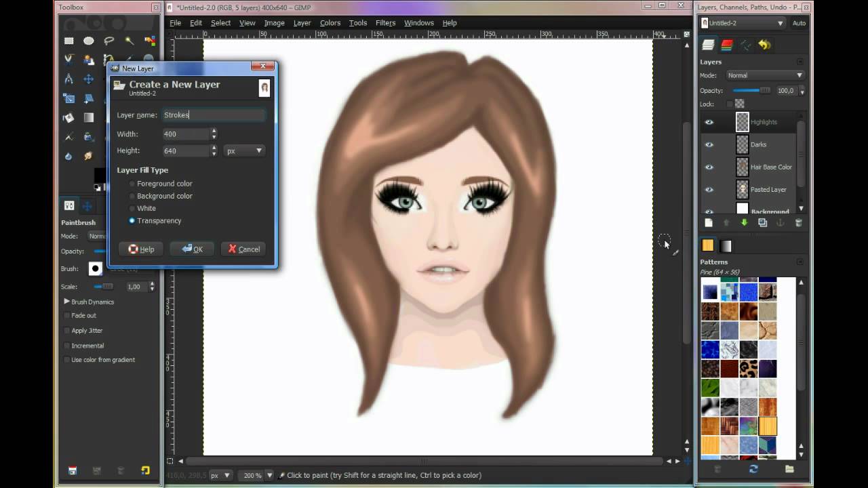Select the Measure compass tool
868x488 pixels.
pyautogui.click(x=68, y=79)
